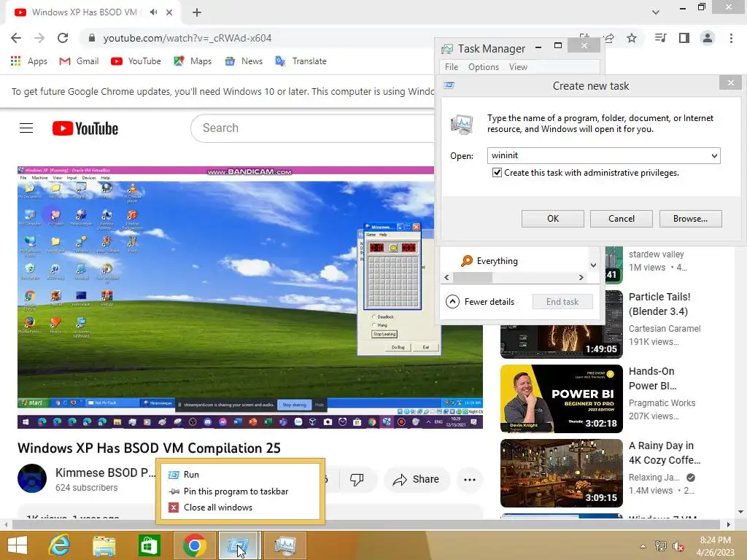The height and width of the screenshot is (560, 747).
Task: Toggle Chrome side panel icon
Action: tap(684, 38)
